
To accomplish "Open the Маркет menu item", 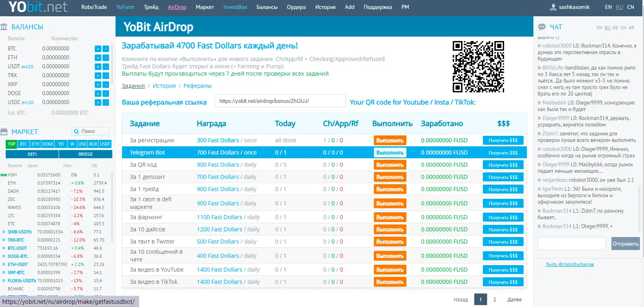I will [205, 7].
